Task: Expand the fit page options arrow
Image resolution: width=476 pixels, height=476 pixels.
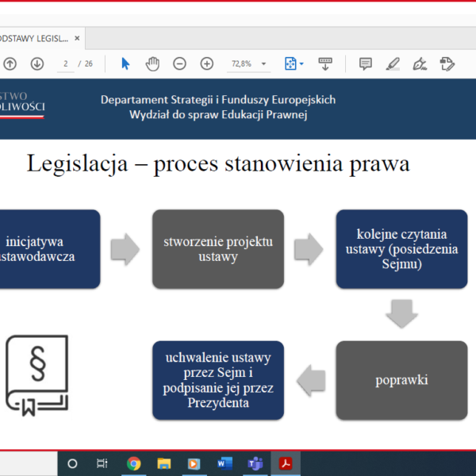Action: (x=301, y=63)
